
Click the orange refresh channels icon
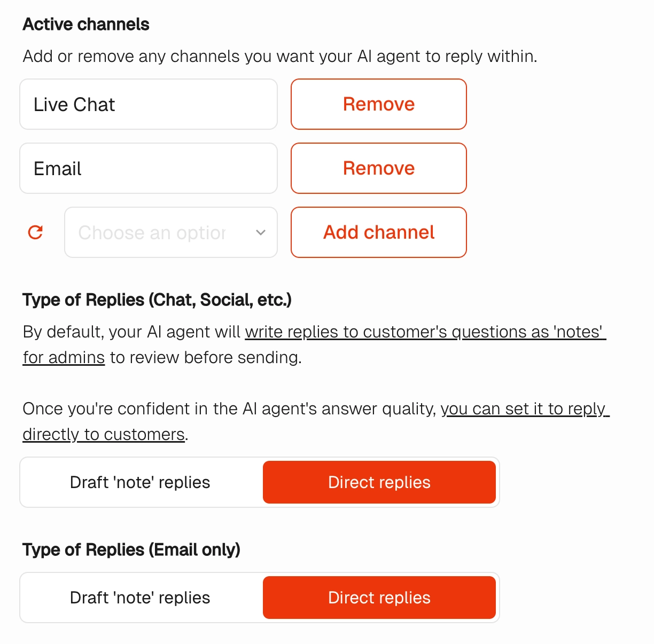tap(35, 232)
